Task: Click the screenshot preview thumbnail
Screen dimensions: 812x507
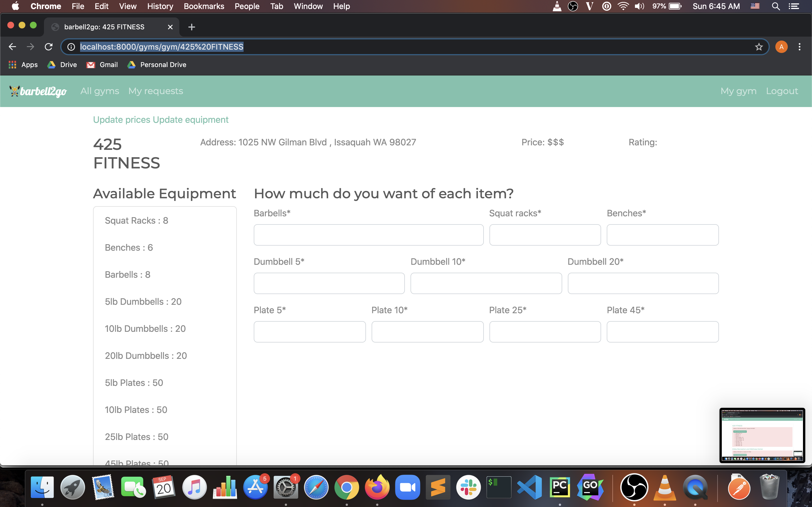Action: 762,435
